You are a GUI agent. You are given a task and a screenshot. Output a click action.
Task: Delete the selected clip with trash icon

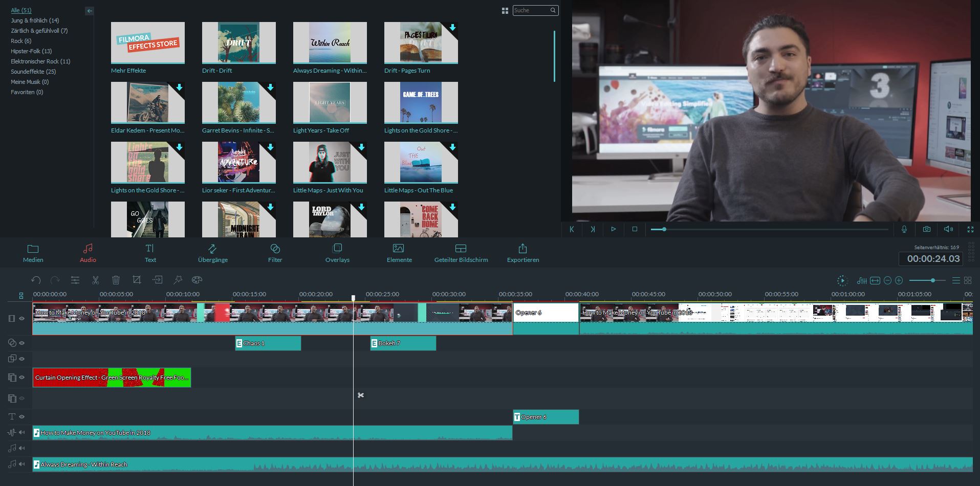coord(116,280)
